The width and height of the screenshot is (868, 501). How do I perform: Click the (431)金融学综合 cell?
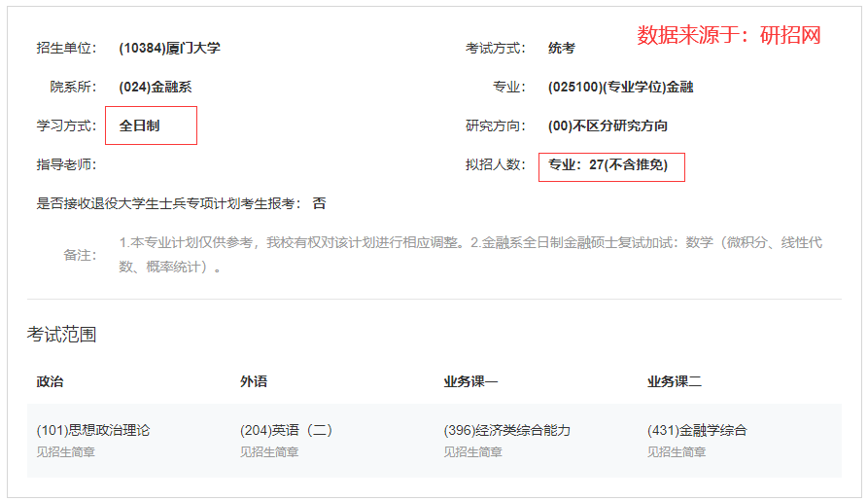point(698,430)
